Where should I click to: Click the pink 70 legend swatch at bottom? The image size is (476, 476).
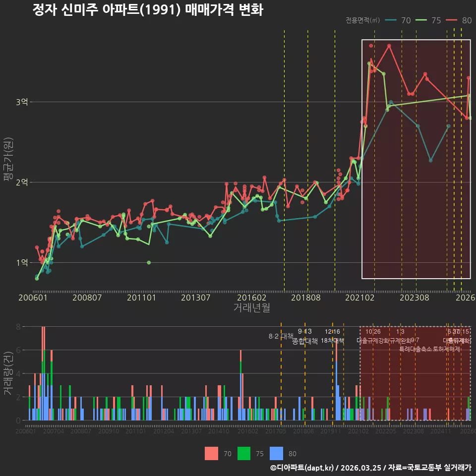click(x=211, y=454)
